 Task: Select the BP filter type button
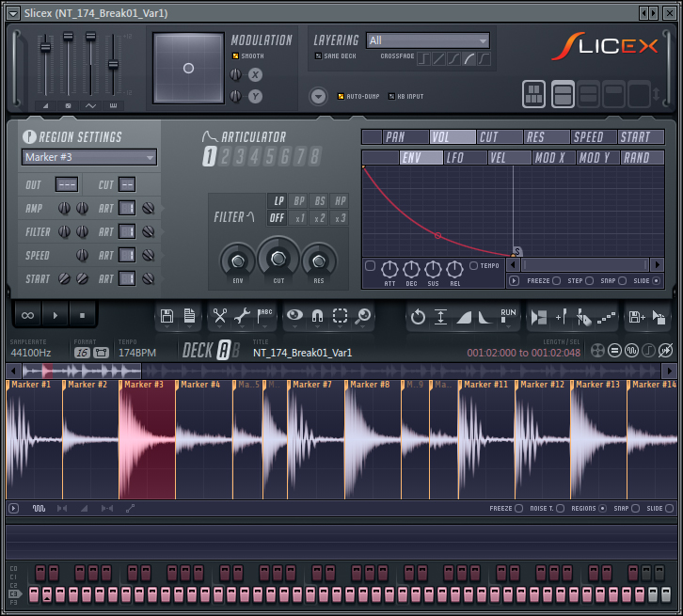pos(298,200)
